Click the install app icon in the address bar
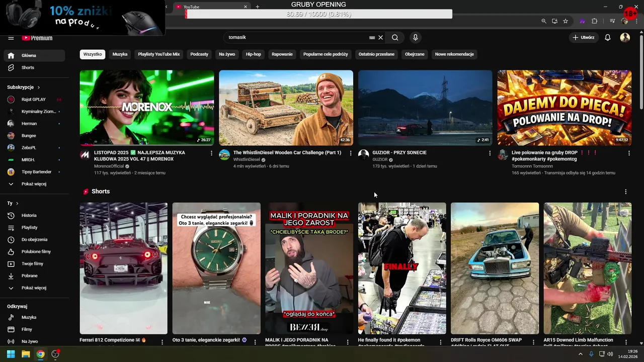The width and height of the screenshot is (644, 362). click(x=554, y=21)
